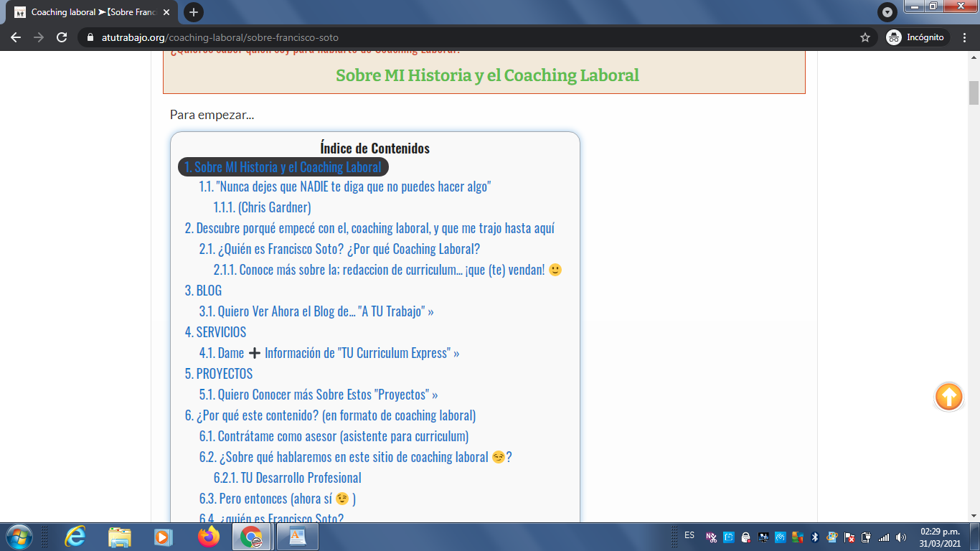Image resolution: width=980 pixels, height=551 pixels.
Task: Check the power plug battery icon
Action: click(867, 537)
